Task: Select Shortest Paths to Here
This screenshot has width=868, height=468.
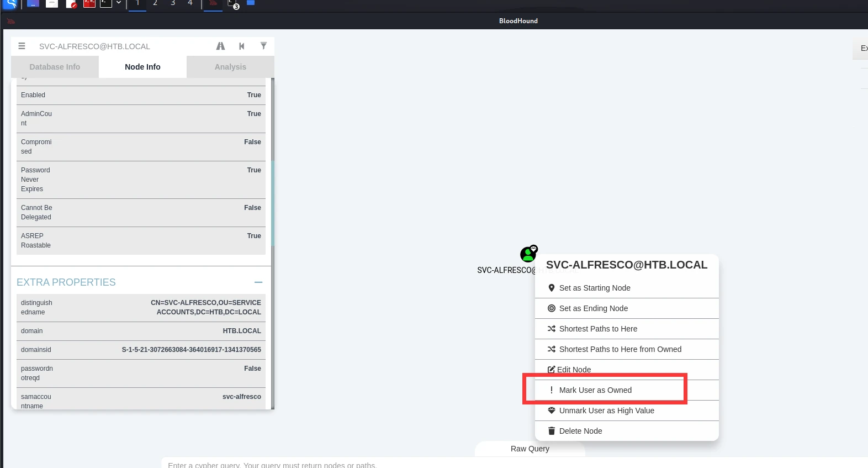Action: [627, 329]
